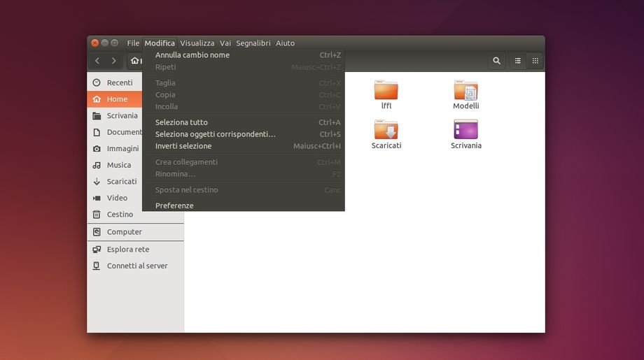Open the purple Scrivania folder icon
This screenshot has height=360, width=644.
click(465, 130)
